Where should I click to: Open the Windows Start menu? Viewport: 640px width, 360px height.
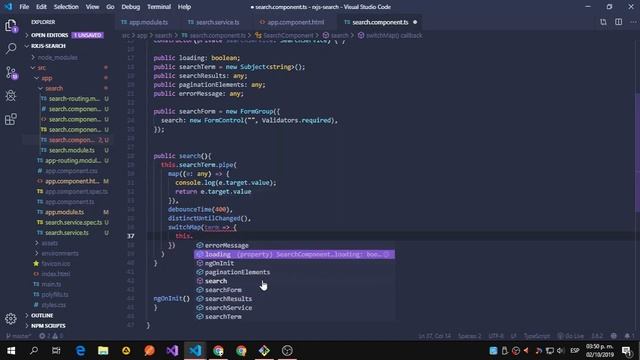(x=11, y=351)
